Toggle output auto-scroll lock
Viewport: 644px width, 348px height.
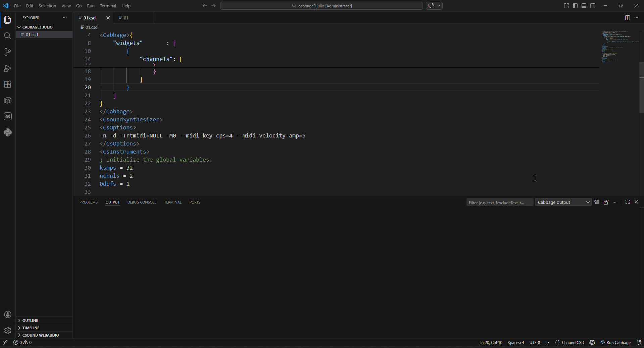606,202
